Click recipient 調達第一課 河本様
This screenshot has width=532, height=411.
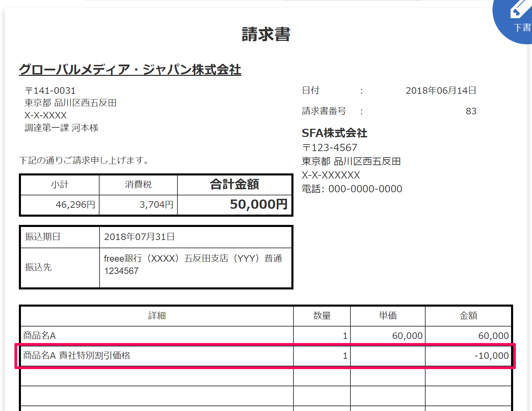coord(61,128)
